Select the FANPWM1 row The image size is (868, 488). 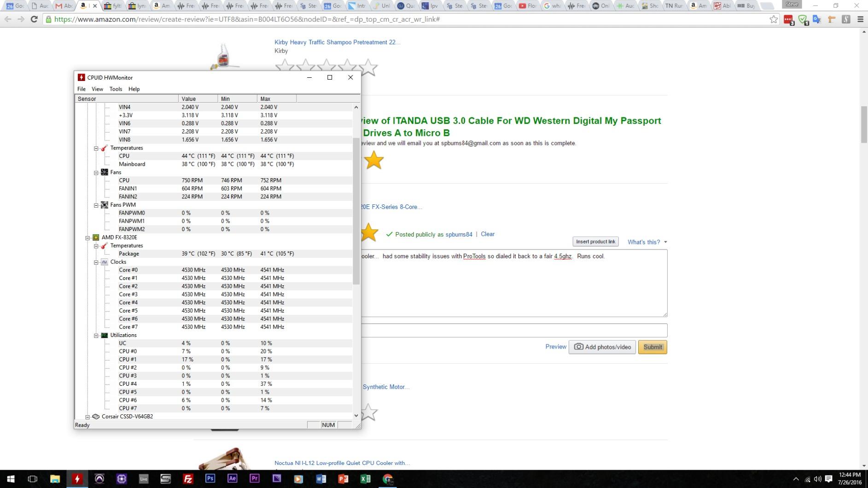[214, 221]
